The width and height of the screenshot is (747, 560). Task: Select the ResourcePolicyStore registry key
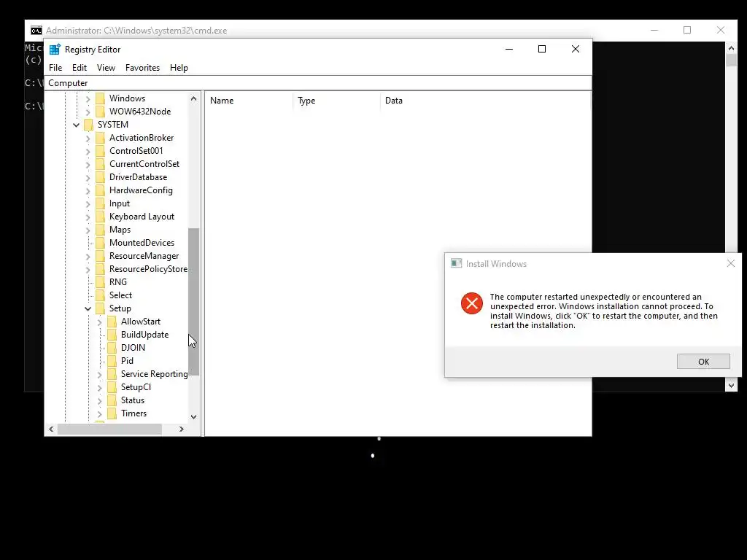pyautogui.click(x=148, y=269)
